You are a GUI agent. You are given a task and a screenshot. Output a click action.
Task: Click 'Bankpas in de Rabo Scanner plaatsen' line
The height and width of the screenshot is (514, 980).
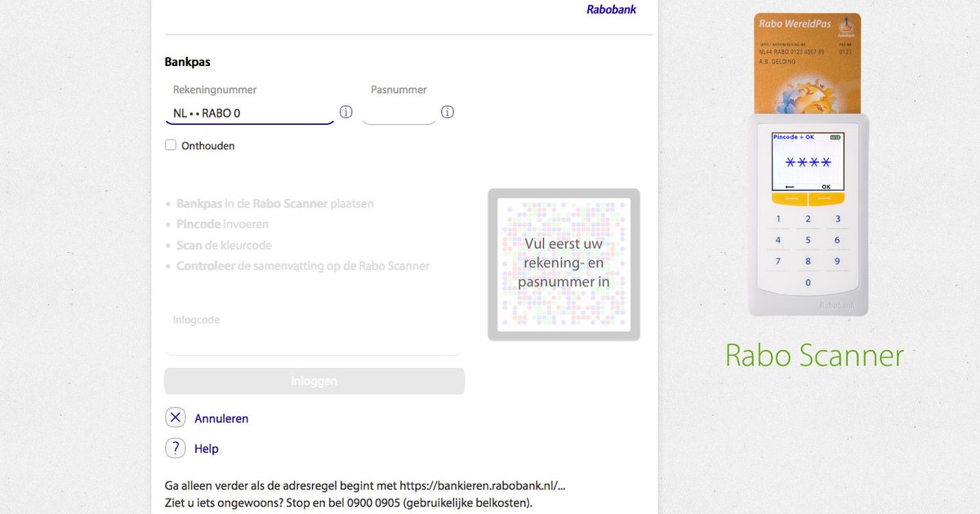pos(275,204)
